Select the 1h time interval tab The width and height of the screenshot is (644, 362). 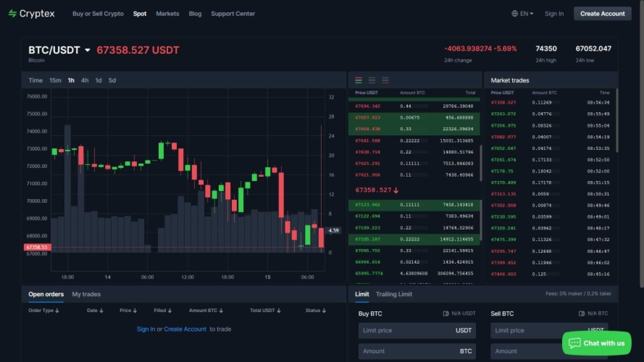(x=70, y=80)
